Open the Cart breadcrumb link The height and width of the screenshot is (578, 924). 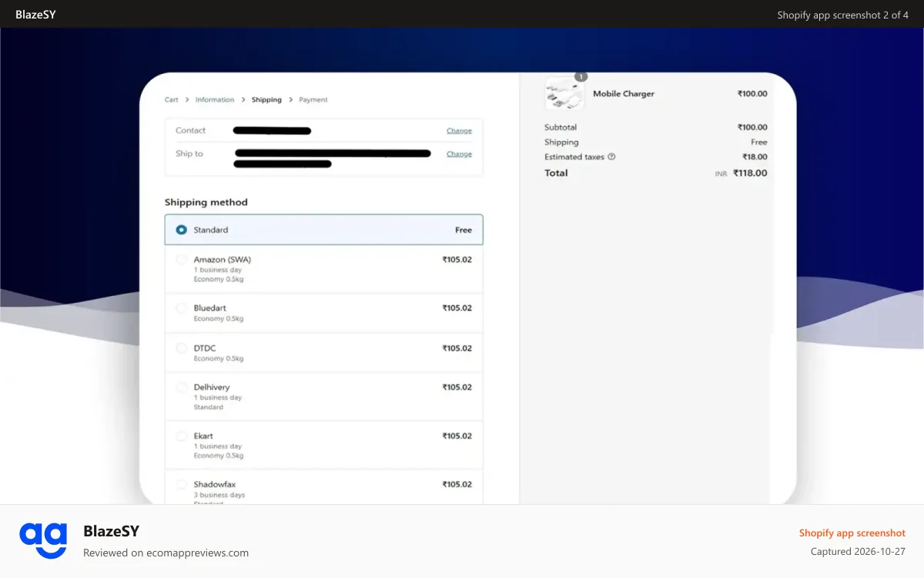coord(172,100)
